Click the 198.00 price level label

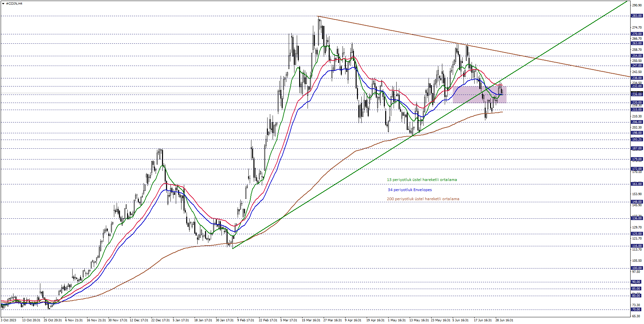(x=637, y=133)
